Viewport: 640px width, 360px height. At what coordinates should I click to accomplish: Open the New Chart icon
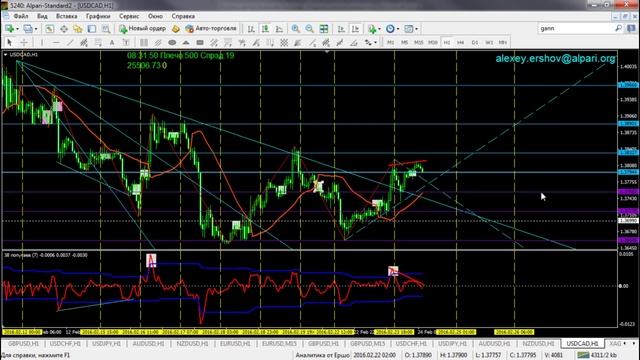click(x=9, y=29)
